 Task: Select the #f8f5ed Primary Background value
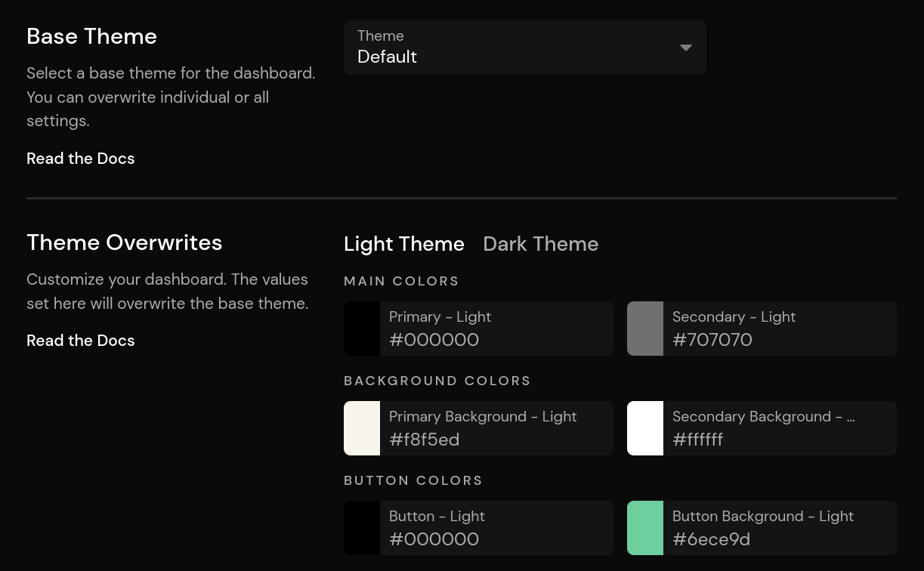coord(424,440)
